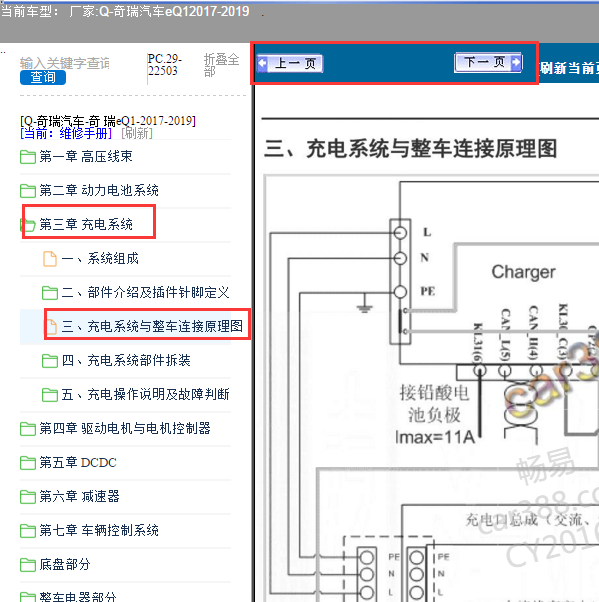Click folder icon for 第四章 驱动电机与电机控制器
This screenshot has width=599, height=602.
click(28, 429)
